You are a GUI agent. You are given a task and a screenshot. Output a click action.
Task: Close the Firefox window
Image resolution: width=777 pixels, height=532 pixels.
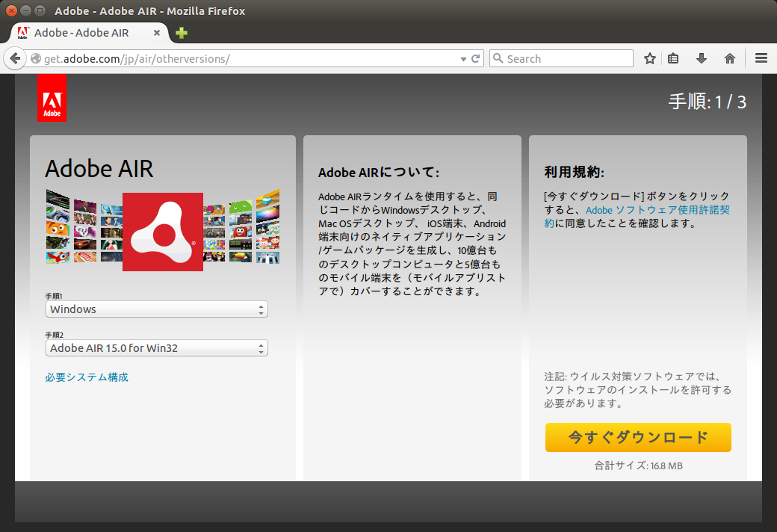point(11,10)
